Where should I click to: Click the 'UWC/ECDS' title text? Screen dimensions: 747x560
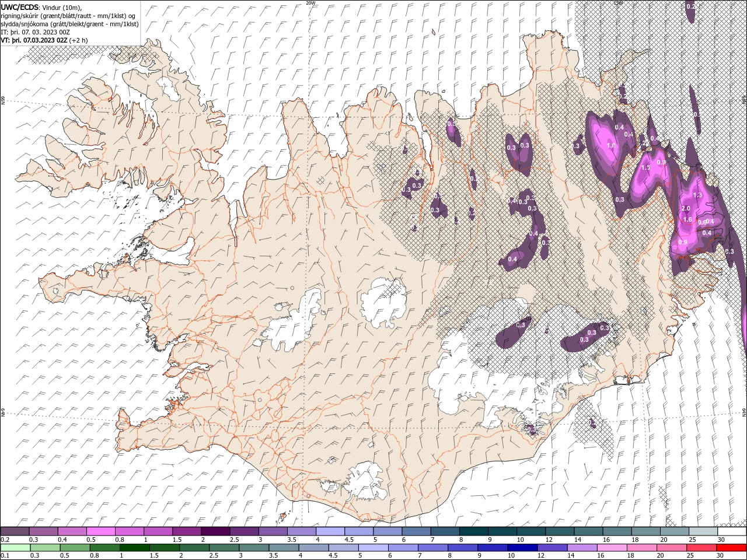pyautogui.click(x=19, y=7)
